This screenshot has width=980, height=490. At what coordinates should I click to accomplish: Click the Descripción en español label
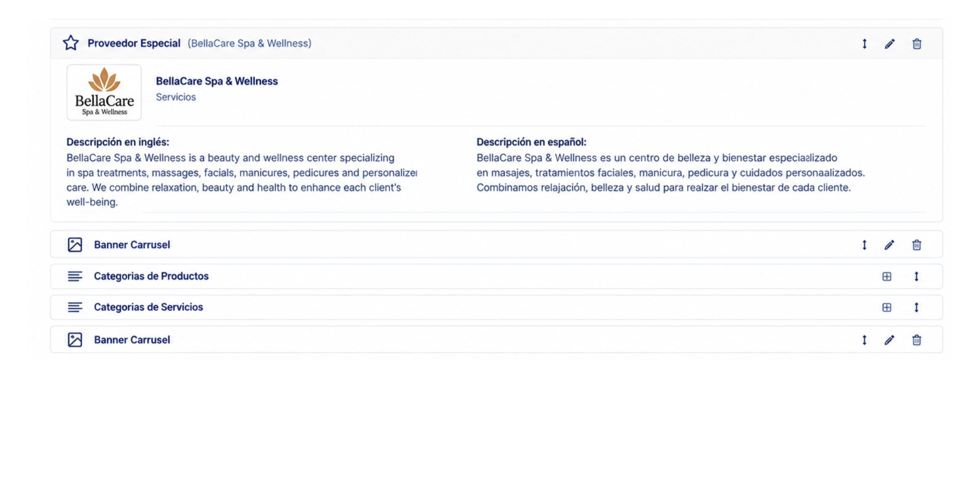pyautogui.click(x=532, y=142)
